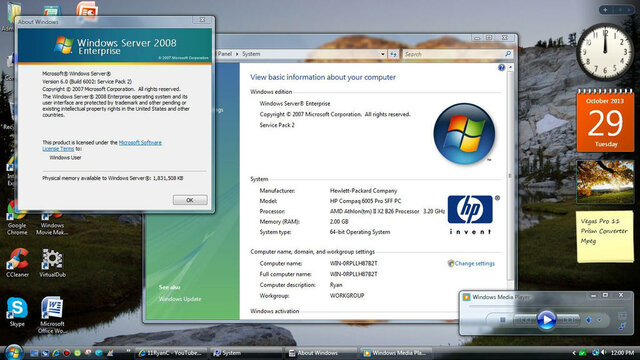The width and height of the screenshot is (640, 360).
Task: Click the System window vertical scrollbar
Action: (510, 176)
